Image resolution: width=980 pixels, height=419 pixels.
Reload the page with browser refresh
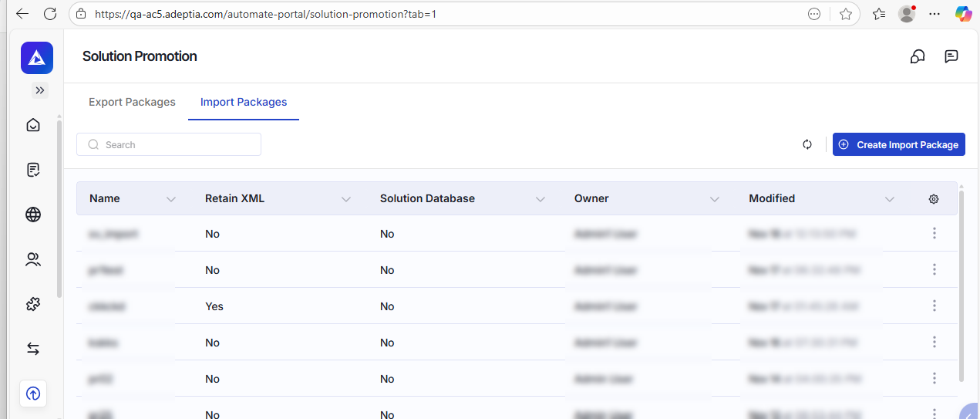50,14
